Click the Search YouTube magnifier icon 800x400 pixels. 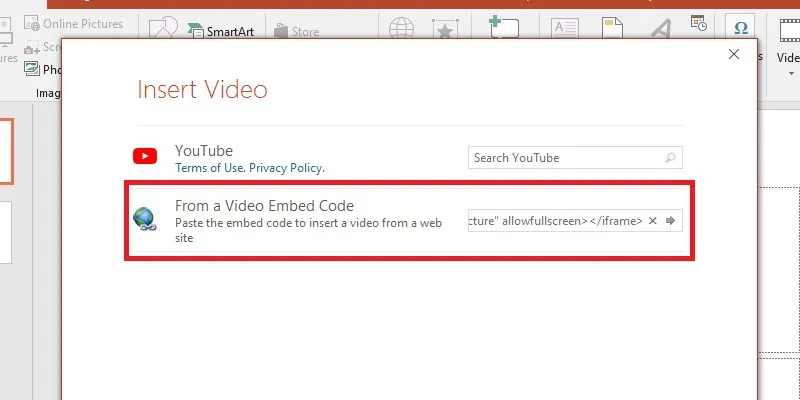tap(670, 158)
